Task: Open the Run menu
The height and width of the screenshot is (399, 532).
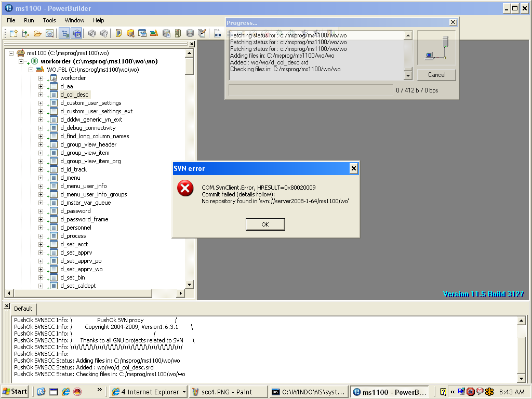Action: (29, 20)
